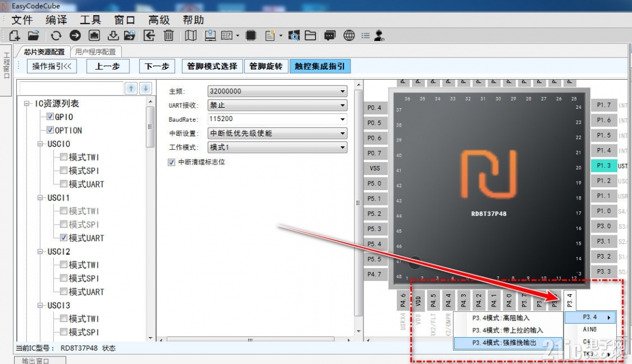The width and height of the screenshot is (632, 364).
Task: Collapse the USCI0 tree node
Action: pyautogui.click(x=40, y=144)
